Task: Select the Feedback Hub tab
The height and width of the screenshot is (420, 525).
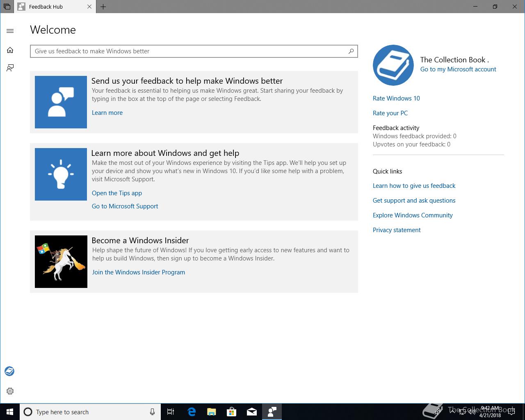Action: (x=55, y=7)
